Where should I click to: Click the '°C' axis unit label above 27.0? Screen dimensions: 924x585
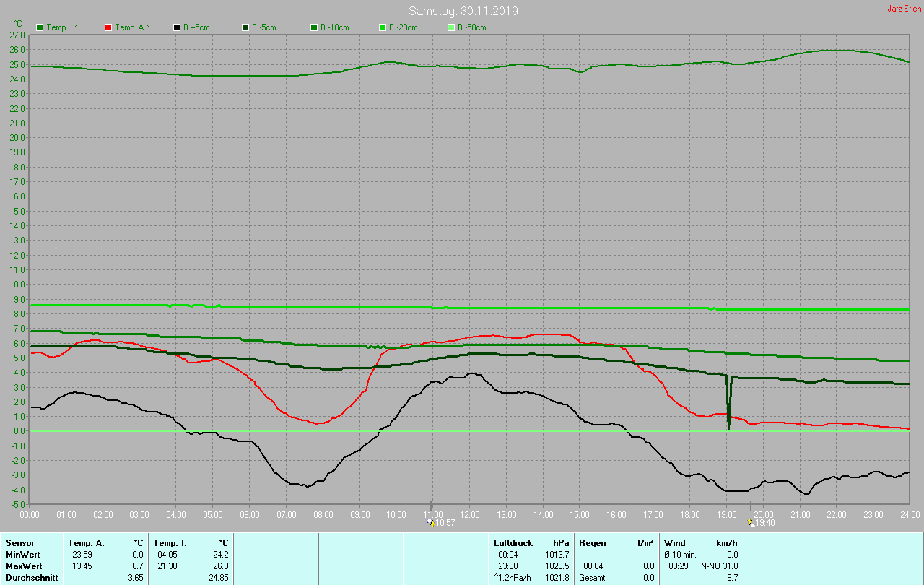[x=17, y=24]
